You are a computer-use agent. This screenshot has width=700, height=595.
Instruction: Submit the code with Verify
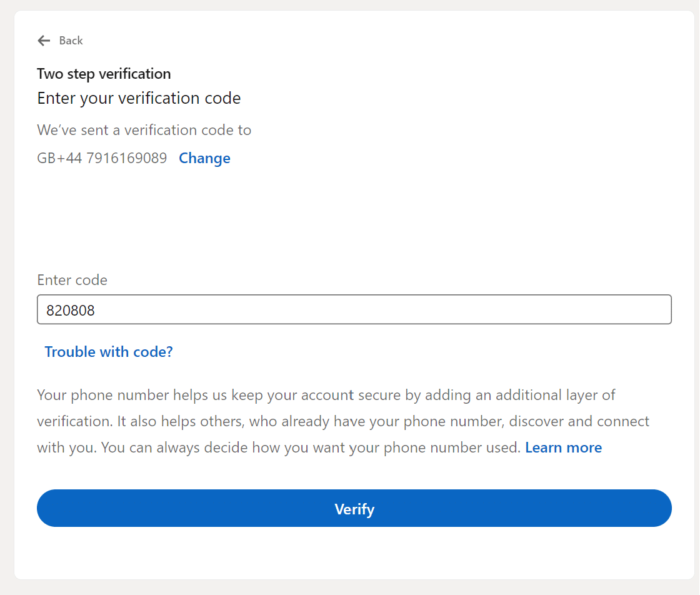click(x=354, y=508)
